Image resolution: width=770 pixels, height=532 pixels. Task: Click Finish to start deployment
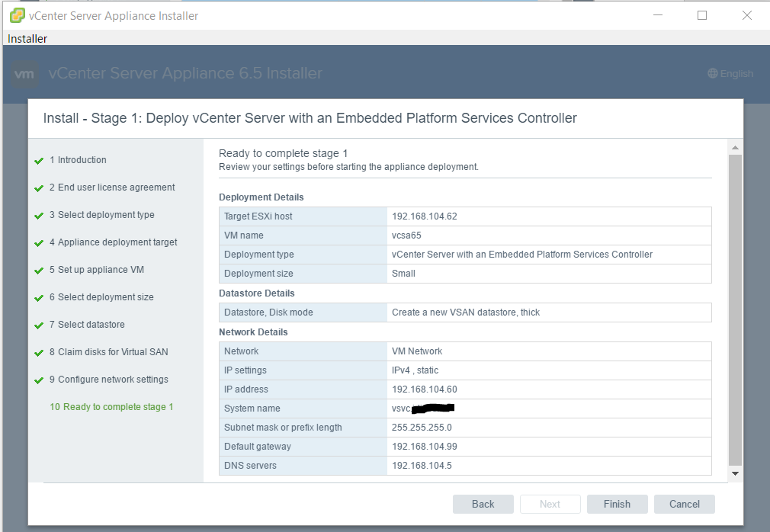coord(618,504)
